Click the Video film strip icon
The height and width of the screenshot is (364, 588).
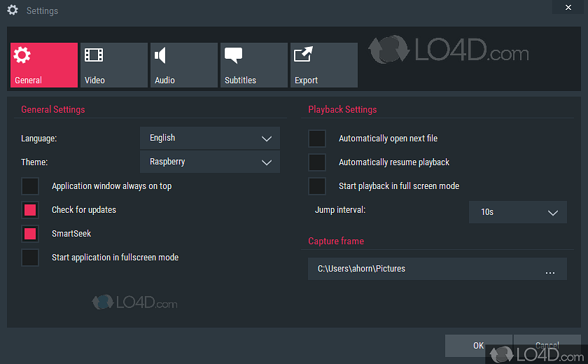(93, 55)
